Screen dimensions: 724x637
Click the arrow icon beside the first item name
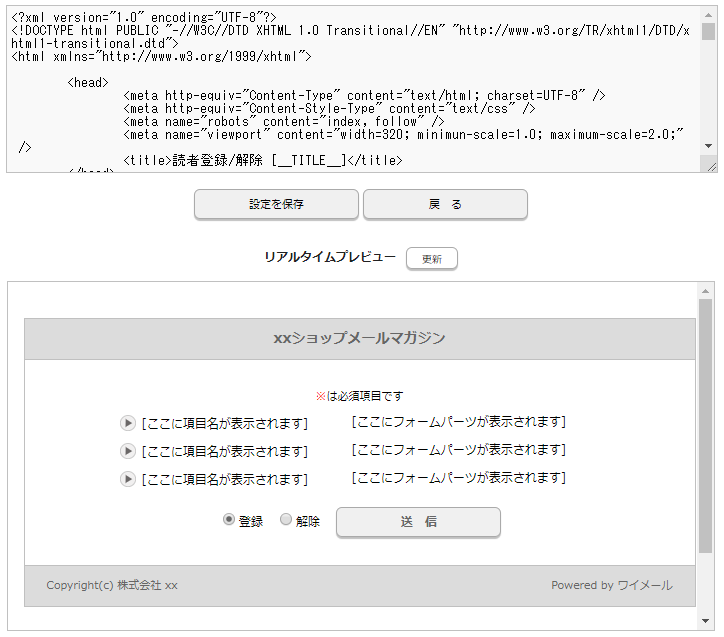pyautogui.click(x=128, y=423)
